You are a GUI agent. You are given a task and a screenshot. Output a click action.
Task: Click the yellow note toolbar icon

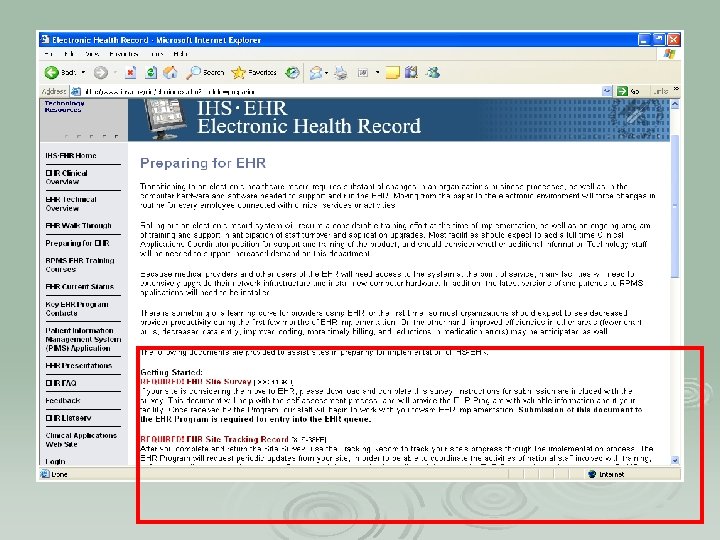click(x=393, y=73)
